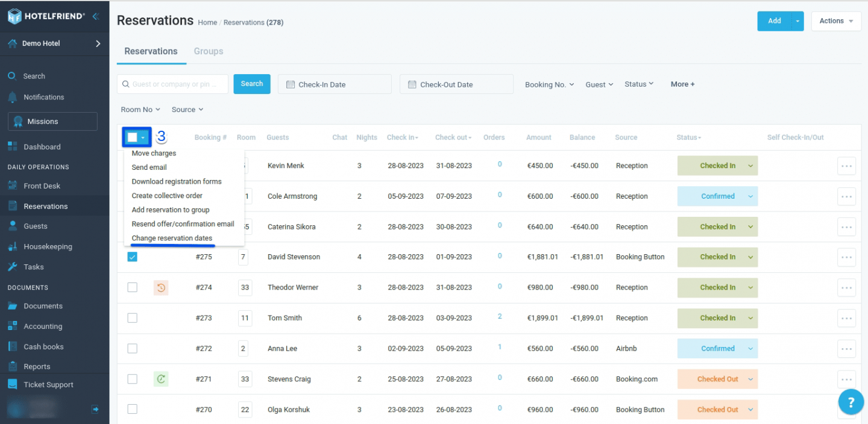Click the Demo Hotel home icon
Viewport: 868px width, 424px height.
coord(12,43)
